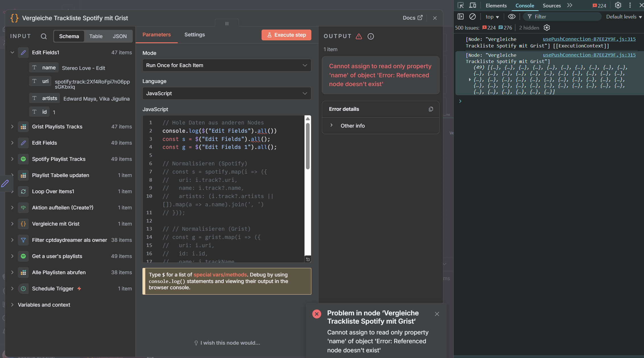Screen dimensions: 644x358
Task: Open the Settings tab
Action: coord(194,35)
